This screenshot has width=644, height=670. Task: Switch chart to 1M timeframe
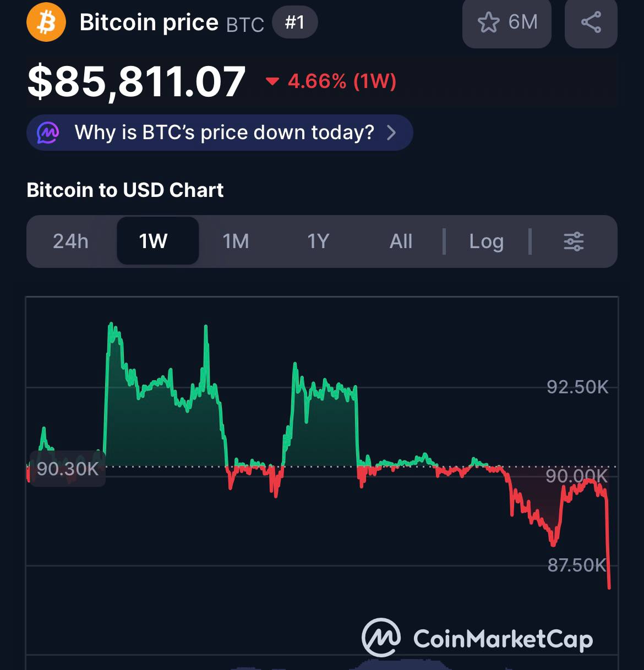pyautogui.click(x=236, y=241)
